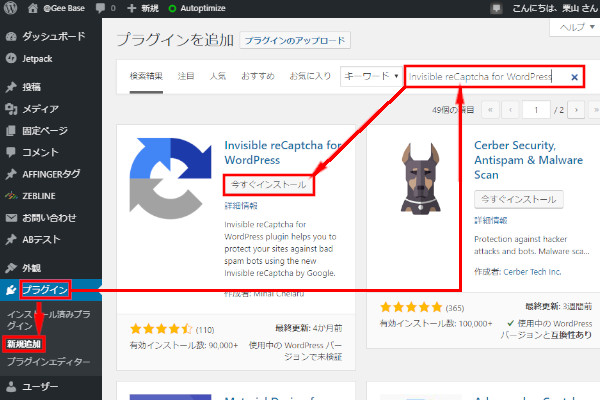600x400 pixels.
Task: Click star rating of Cerber Security
Action: point(411,307)
